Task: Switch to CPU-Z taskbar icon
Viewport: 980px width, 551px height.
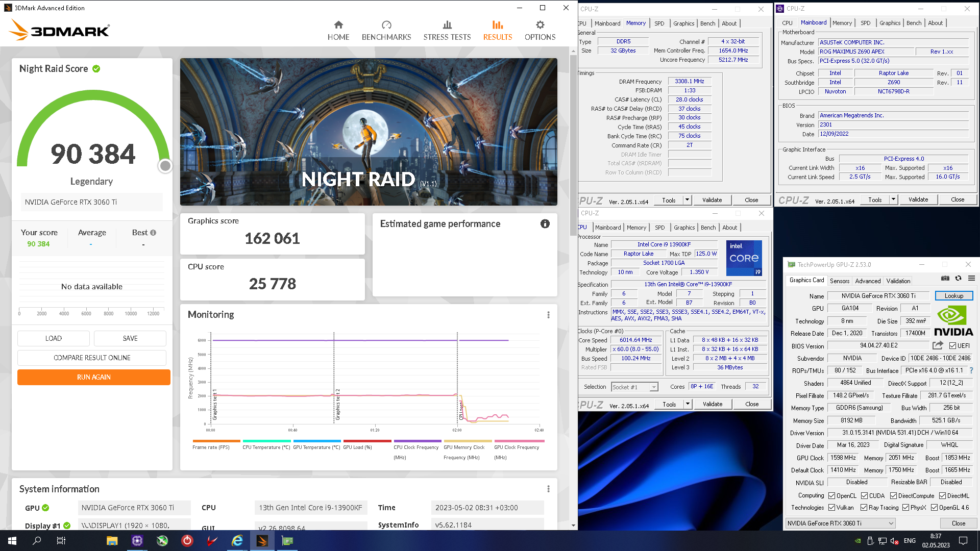Action: [x=137, y=541]
